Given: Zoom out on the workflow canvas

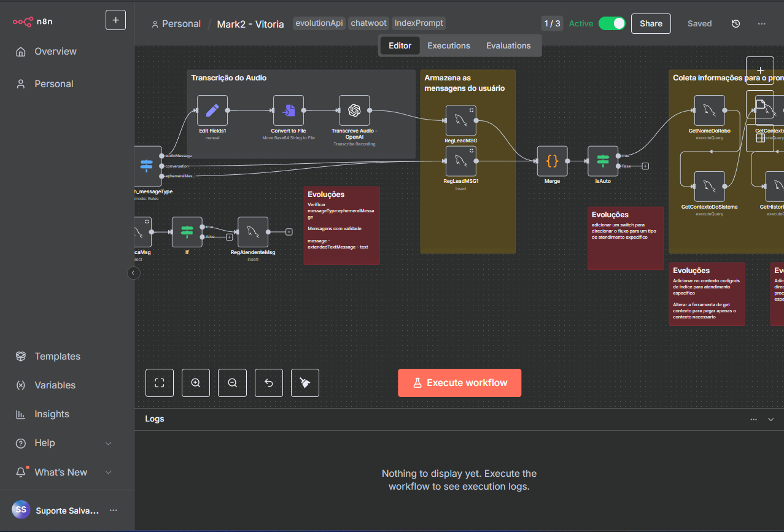Looking at the screenshot, I should pyautogui.click(x=232, y=383).
